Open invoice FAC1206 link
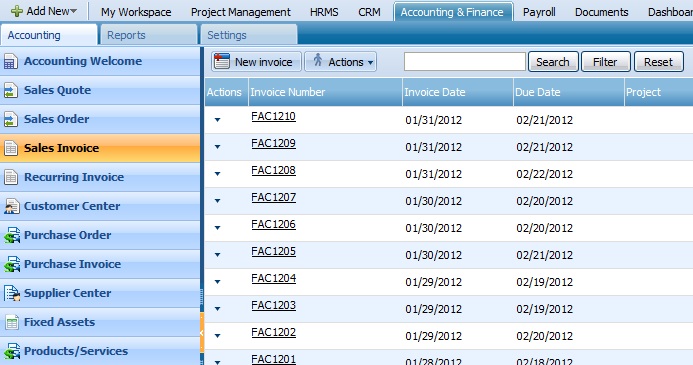 (x=274, y=224)
